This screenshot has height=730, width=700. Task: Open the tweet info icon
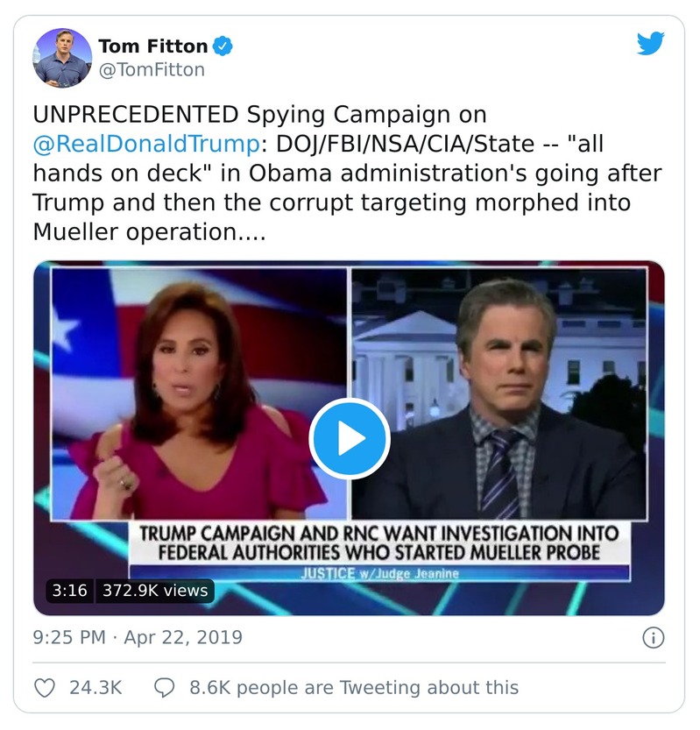tap(653, 637)
